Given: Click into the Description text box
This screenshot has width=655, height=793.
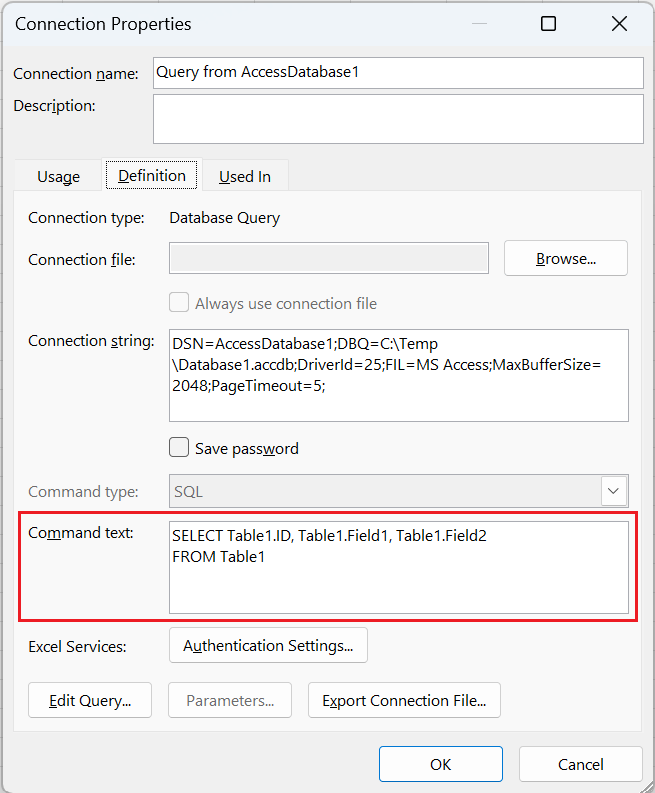Looking at the screenshot, I should (398, 119).
